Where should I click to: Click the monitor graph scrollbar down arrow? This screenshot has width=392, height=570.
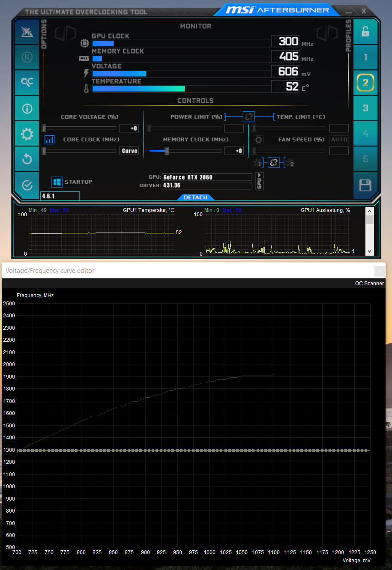(370, 251)
